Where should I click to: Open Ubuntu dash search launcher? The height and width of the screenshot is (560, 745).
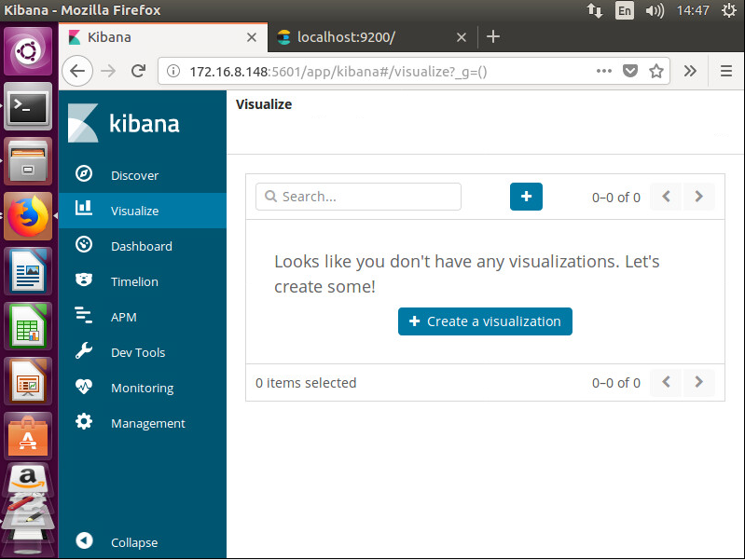(x=28, y=51)
